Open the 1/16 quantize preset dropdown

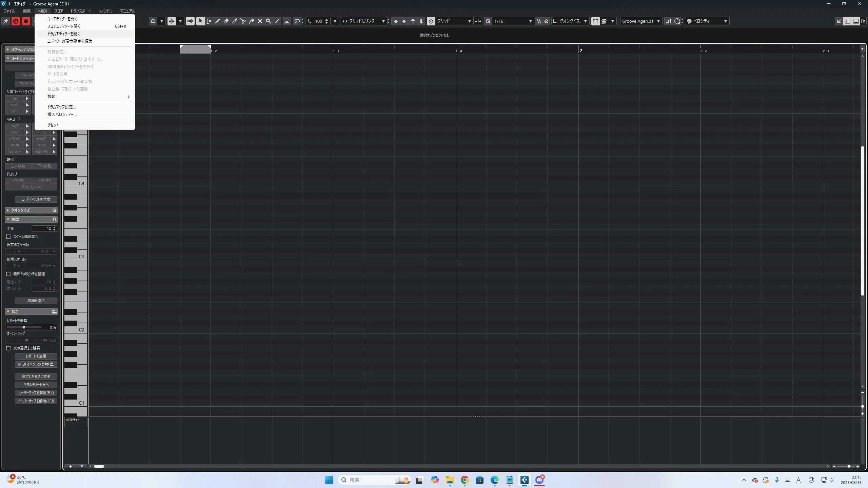pos(530,21)
